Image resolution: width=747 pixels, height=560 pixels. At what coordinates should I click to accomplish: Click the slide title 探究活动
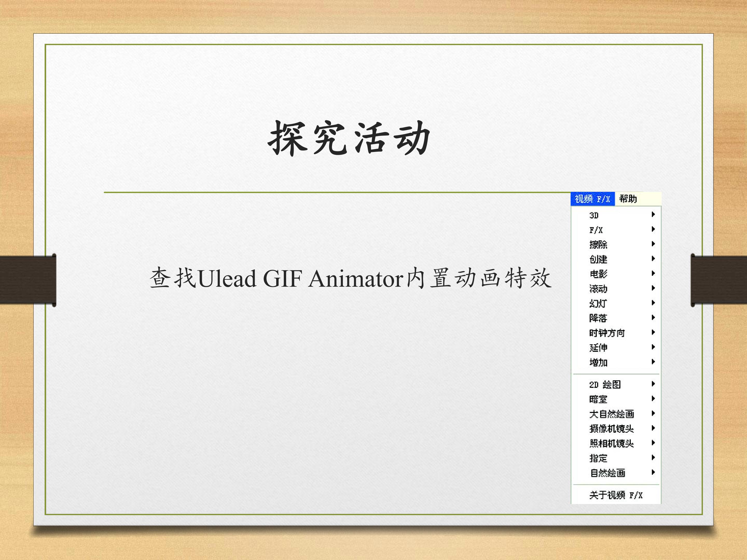[x=349, y=138]
